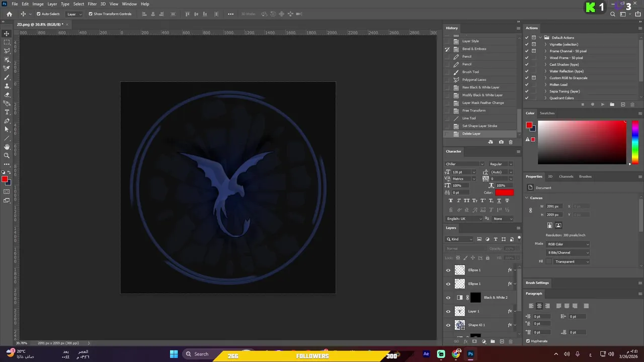The width and height of the screenshot is (644, 362).
Task: Add layer style fx icon at Layers bottom
Action: pyautogui.click(x=466, y=341)
